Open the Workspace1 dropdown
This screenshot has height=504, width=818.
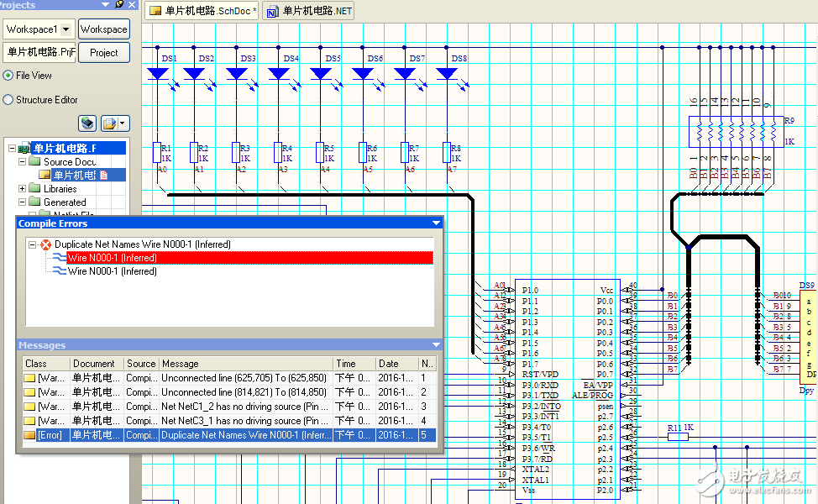tap(66, 29)
